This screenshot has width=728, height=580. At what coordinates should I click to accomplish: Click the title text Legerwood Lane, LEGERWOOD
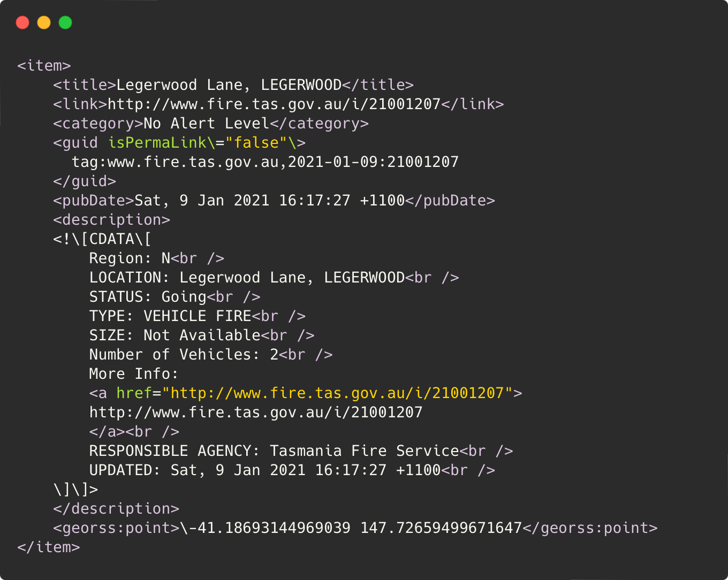click(229, 85)
